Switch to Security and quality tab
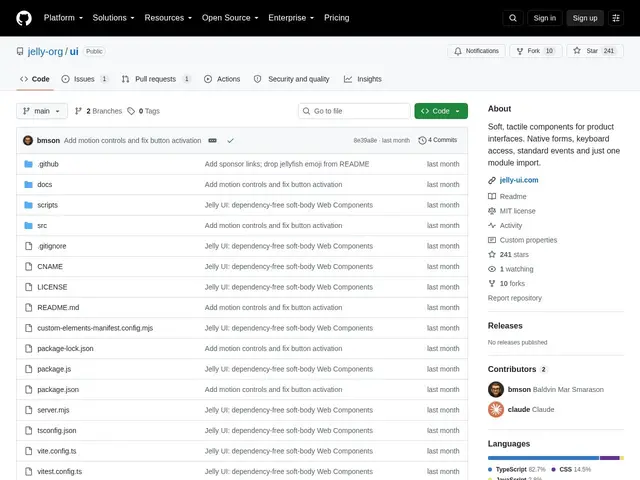This screenshot has height=480, width=640. pyautogui.click(x=291, y=79)
